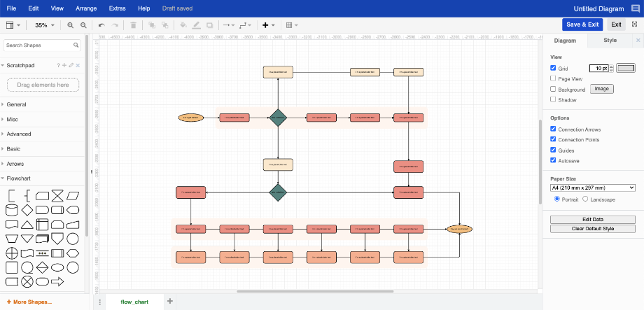
Task: Undo the last action
Action: click(x=101, y=24)
